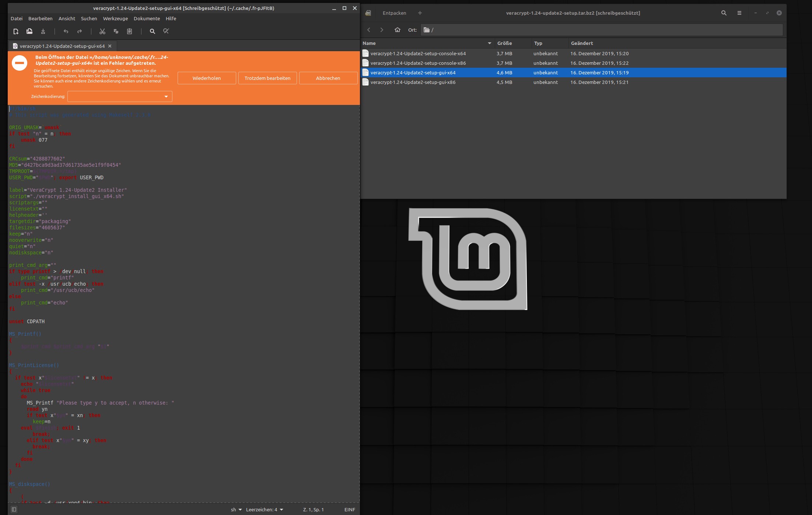Open the archive manager hamburger menu
Viewport: 812px width, 515px height.
coord(739,13)
